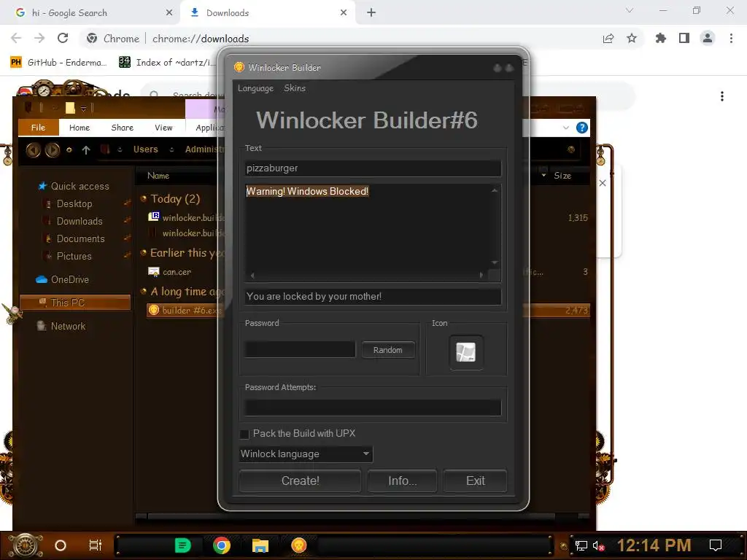Generate a Random password
The height and width of the screenshot is (560, 747).
[388, 350]
